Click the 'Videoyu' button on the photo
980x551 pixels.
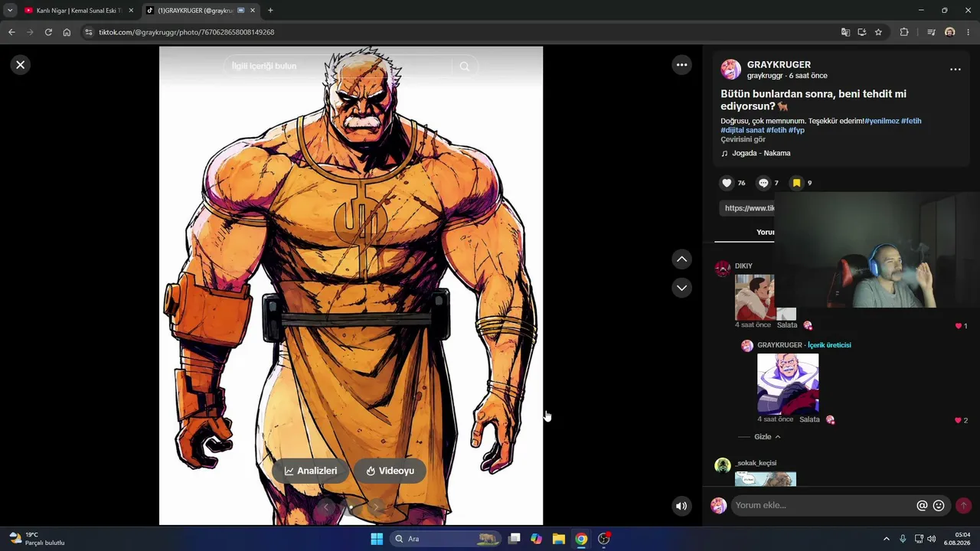[390, 471]
